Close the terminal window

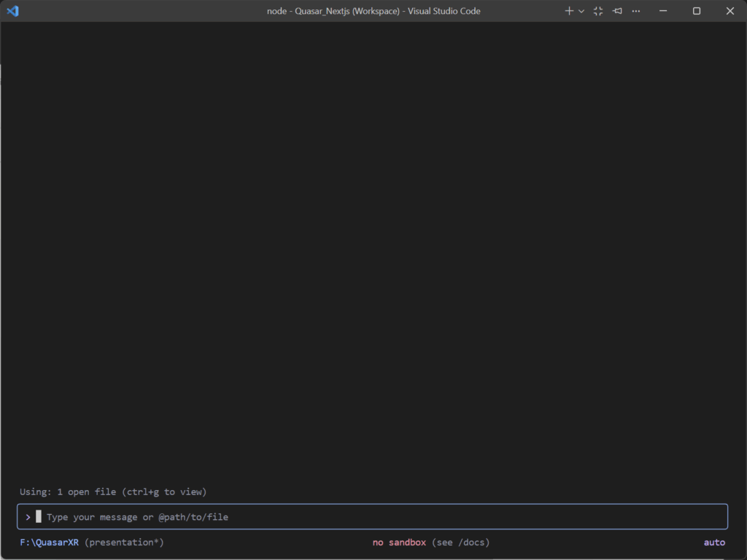point(730,11)
